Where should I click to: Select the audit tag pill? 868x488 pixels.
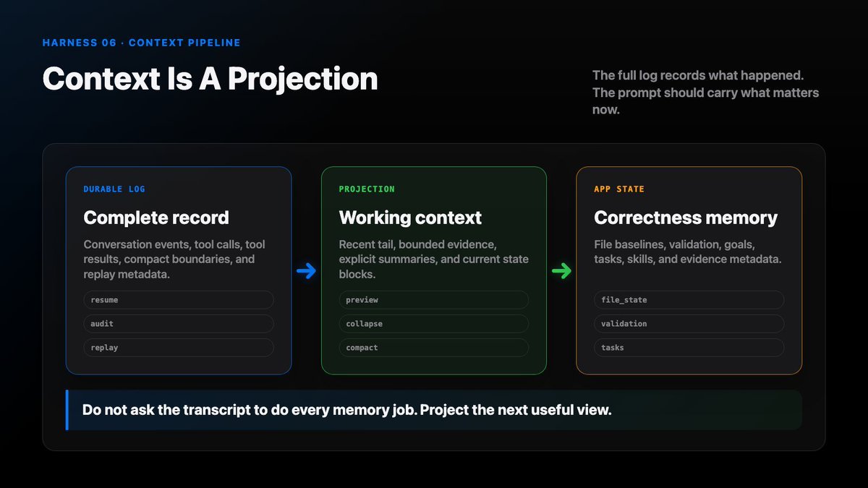click(179, 324)
